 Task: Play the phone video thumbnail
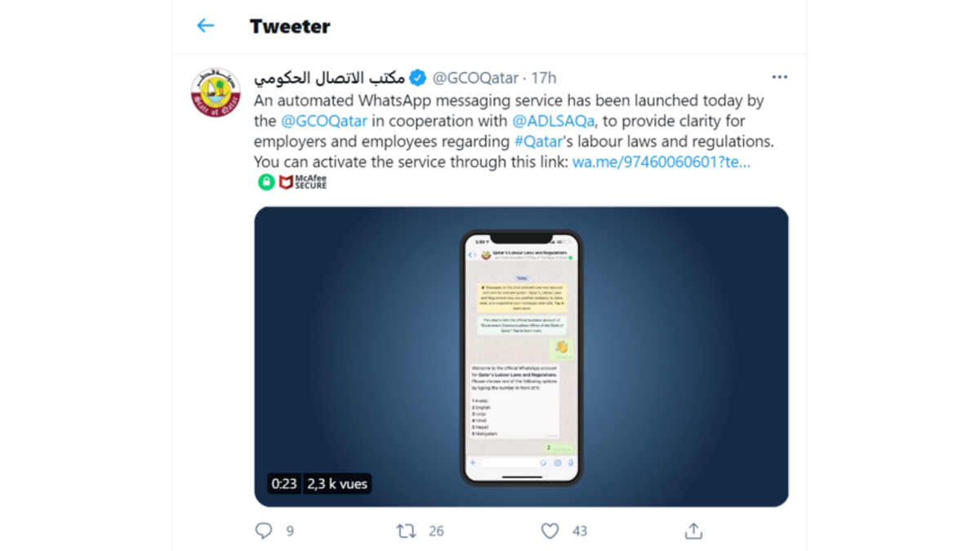coord(521,357)
